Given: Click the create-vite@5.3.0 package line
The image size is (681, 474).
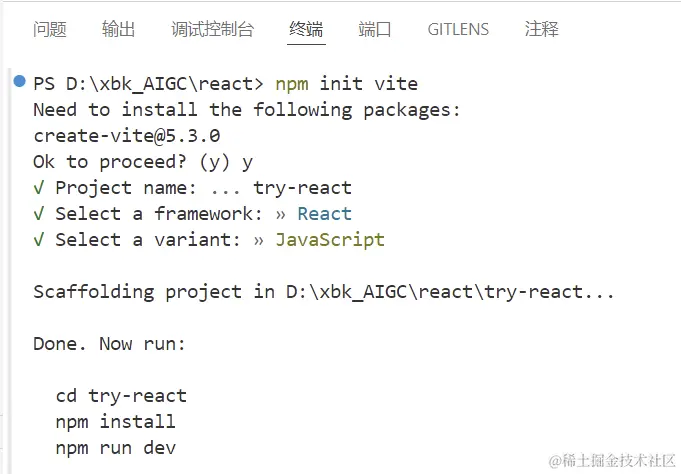Looking at the screenshot, I should tap(126, 135).
